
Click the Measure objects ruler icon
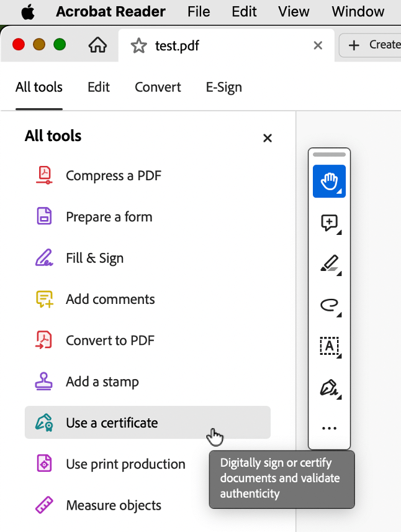click(45, 505)
